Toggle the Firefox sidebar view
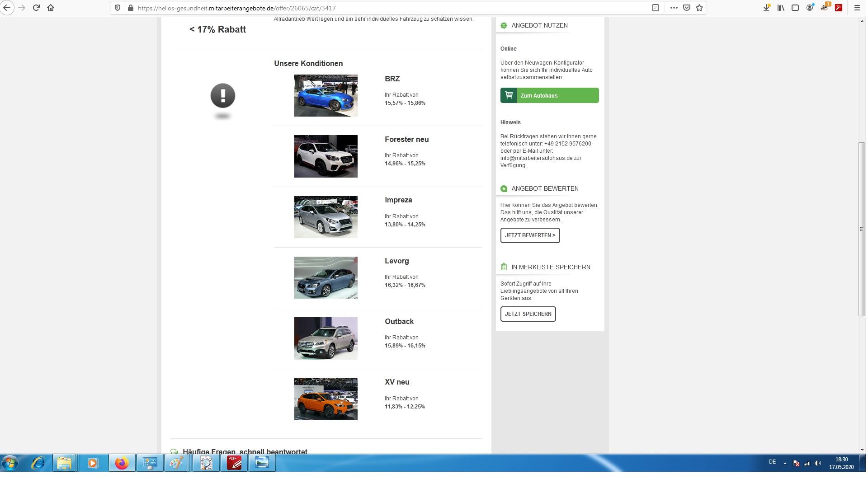This screenshot has height=488, width=868. click(x=795, y=8)
